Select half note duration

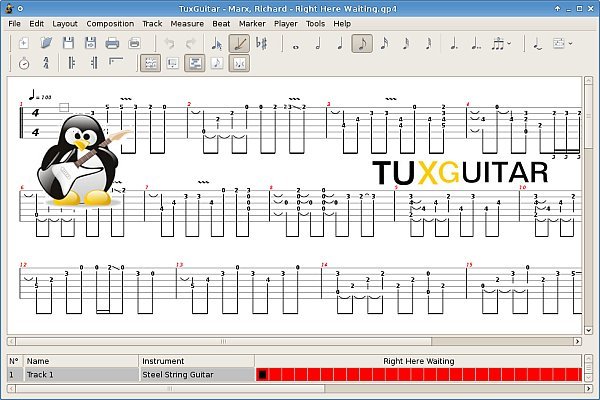point(318,43)
